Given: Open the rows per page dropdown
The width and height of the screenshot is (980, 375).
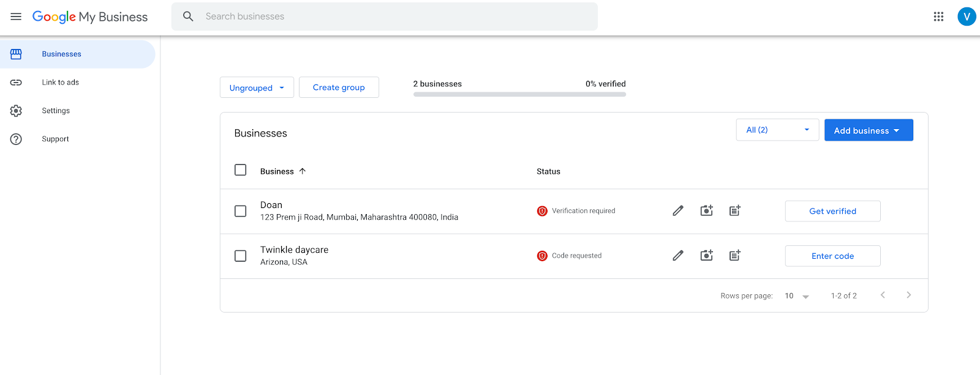Looking at the screenshot, I should (797, 296).
